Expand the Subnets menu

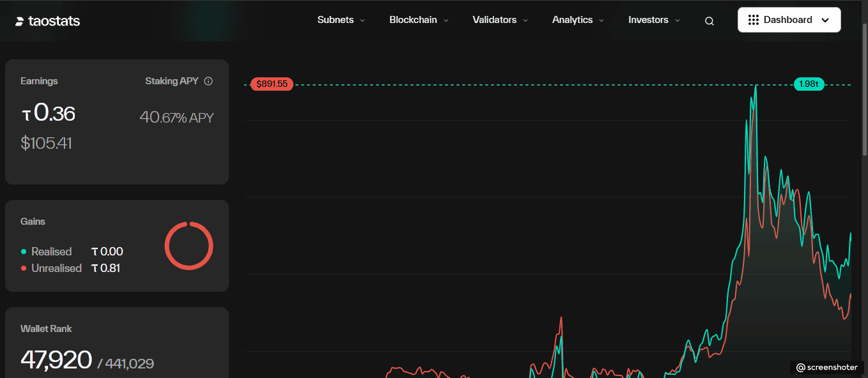click(341, 20)
